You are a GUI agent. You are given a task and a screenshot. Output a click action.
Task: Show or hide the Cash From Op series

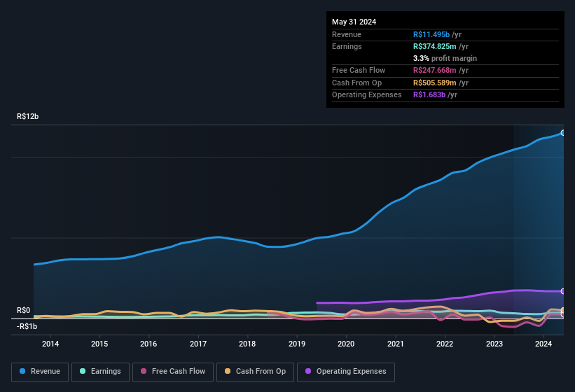[255, 372]
